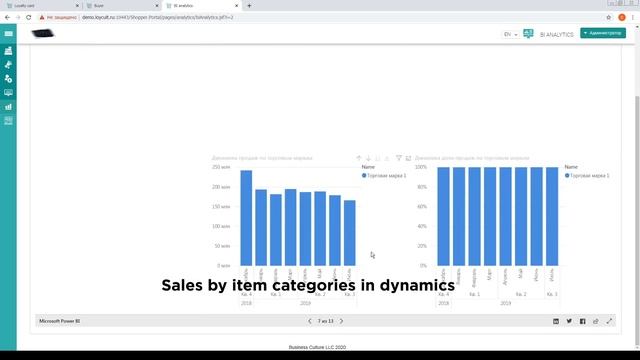Open the browser profile avatar
The image size is (640, 360).
coord(622,18)
